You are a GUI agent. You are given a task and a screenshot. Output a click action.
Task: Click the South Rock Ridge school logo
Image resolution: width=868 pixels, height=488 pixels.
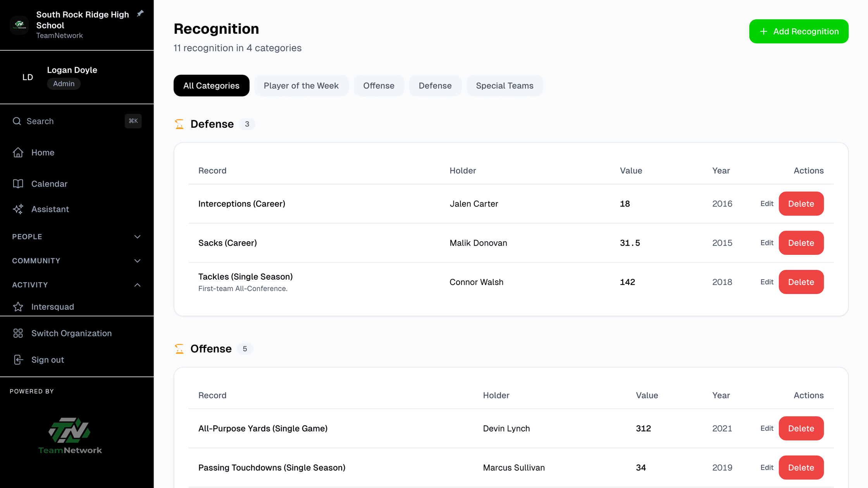tap(19, 25)
